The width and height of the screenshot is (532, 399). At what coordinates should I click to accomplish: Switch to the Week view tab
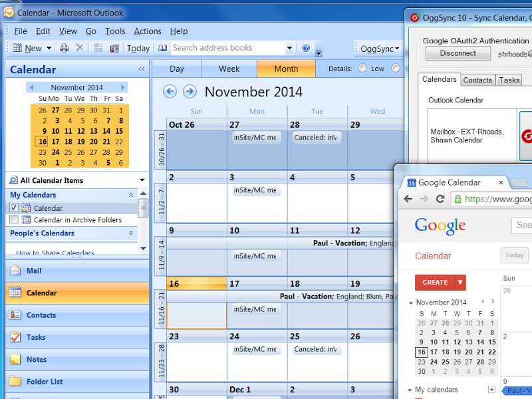click(x=229, y=68)
